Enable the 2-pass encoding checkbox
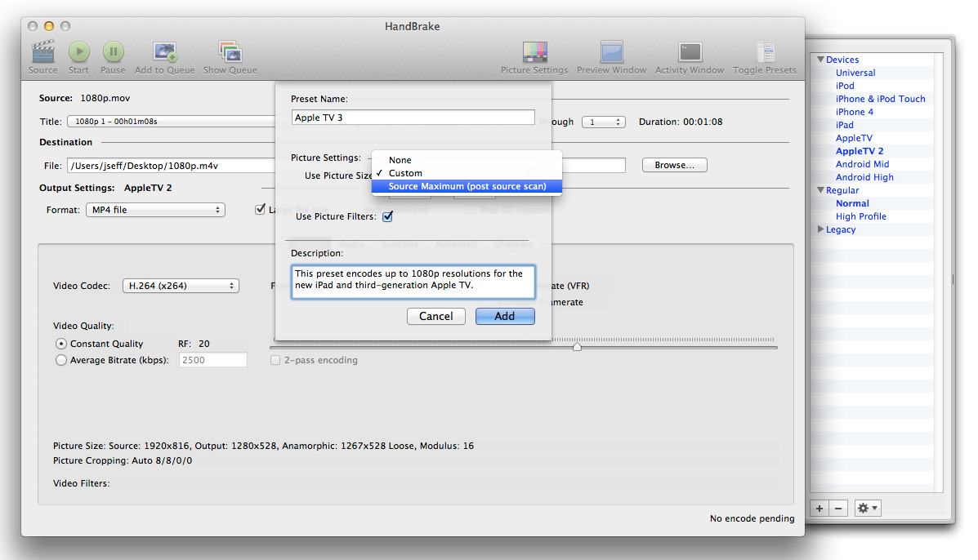 click(275, 360)
